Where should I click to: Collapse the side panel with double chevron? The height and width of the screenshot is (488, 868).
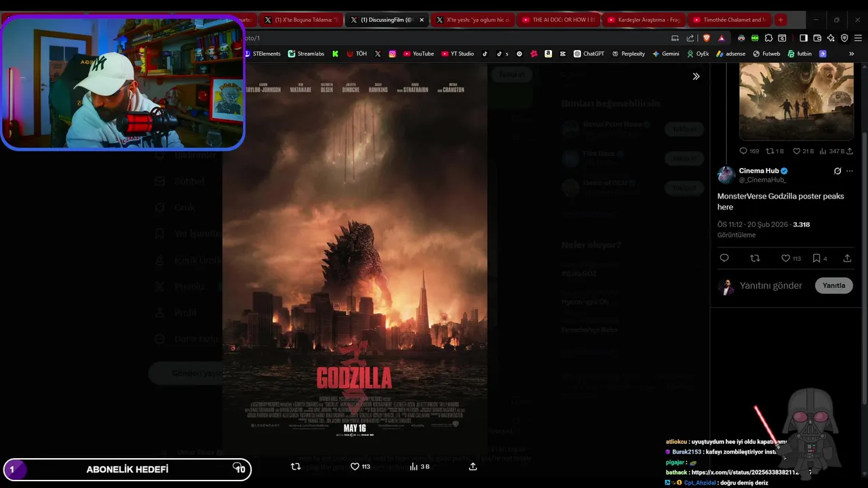tap(696, 77)
